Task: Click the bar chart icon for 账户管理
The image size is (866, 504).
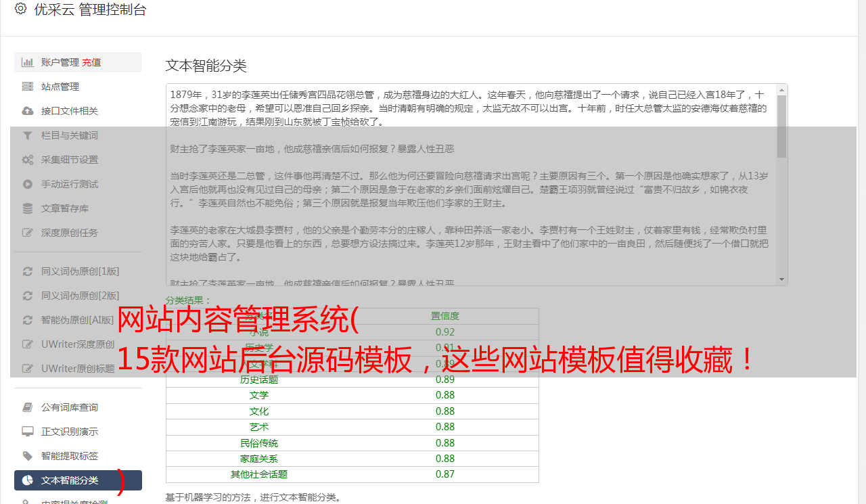Action: click(28, 62)
